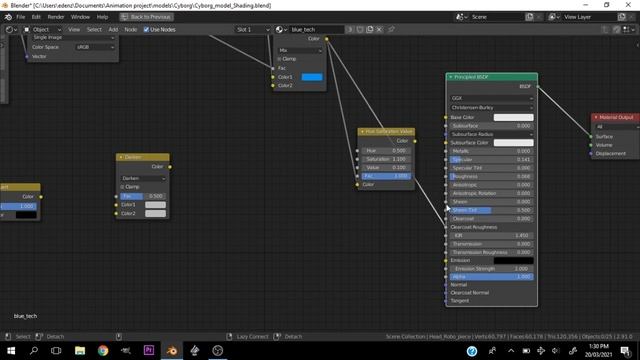Click the Scene browse icon
The width and height of the screenshot is (640, 360).
click(462, 17)
